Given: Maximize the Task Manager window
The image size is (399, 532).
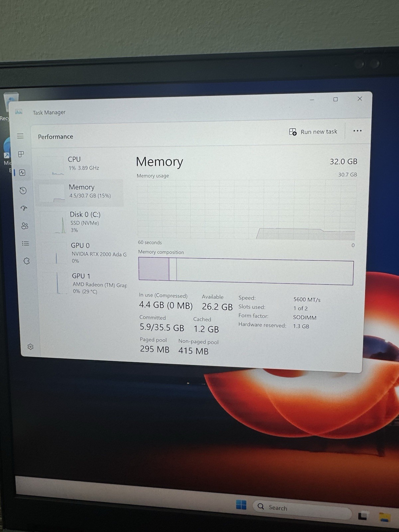Looking at the screenshot, I should tap(335, 99).
